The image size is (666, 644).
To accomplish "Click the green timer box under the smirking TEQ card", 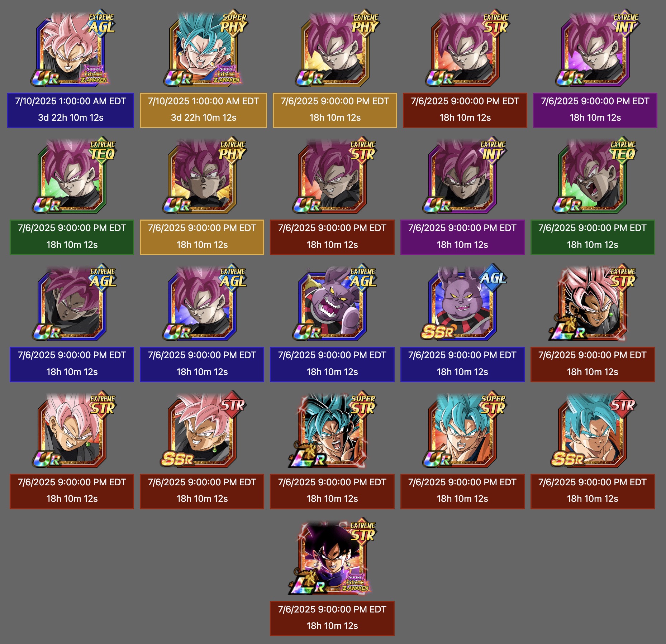I will (x=72, y=237).
